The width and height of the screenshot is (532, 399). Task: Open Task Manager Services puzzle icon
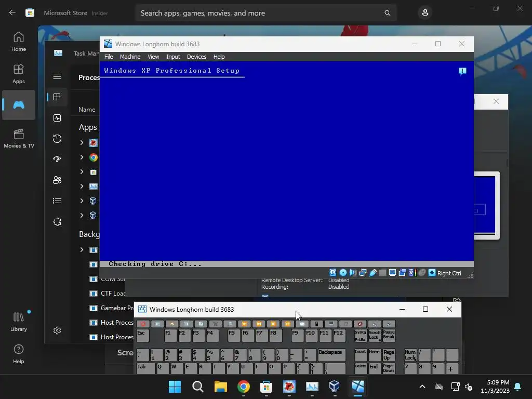(57, 222)
